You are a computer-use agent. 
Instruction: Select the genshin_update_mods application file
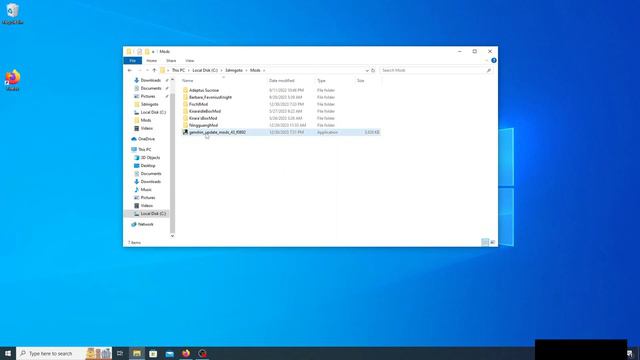click(281, 132)
